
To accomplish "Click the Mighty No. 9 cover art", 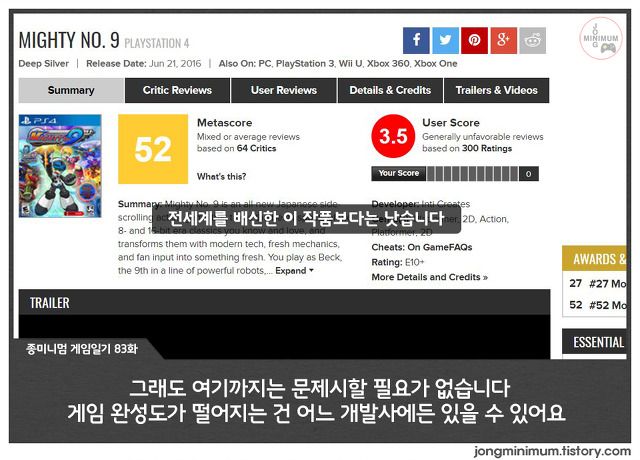I will click(60, 166).
